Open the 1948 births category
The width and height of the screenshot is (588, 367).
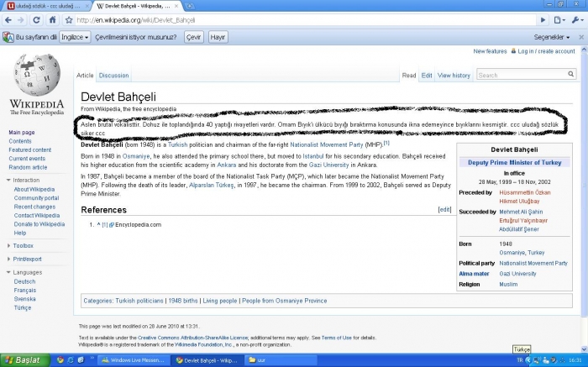(x=183, y=301)
